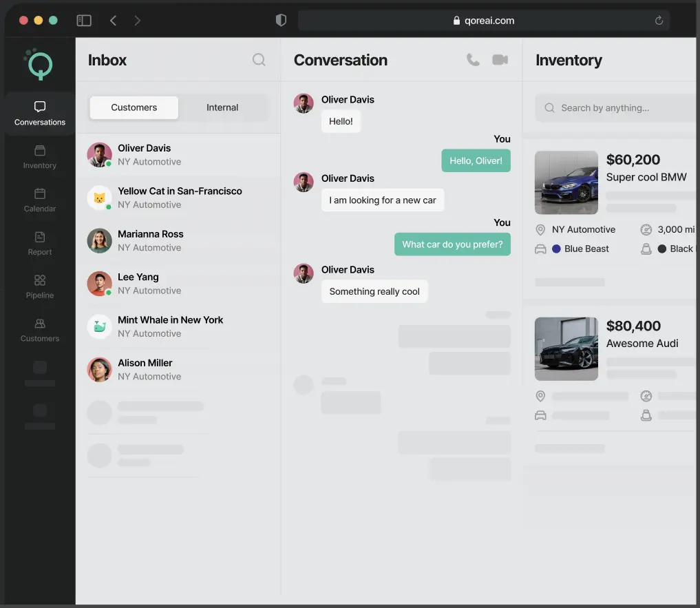
Task: Open the Super cool BMW thumbnail
Action: pos(566,182)
